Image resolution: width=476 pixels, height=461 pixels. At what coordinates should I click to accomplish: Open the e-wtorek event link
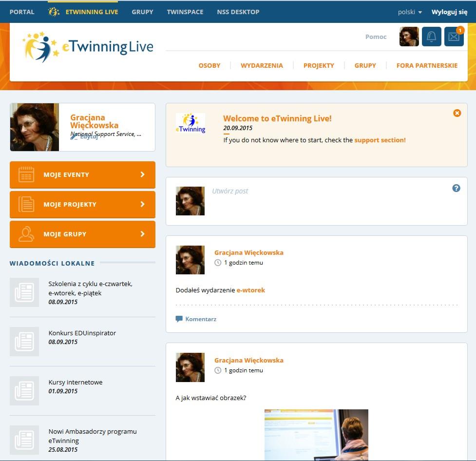[251, 290]
